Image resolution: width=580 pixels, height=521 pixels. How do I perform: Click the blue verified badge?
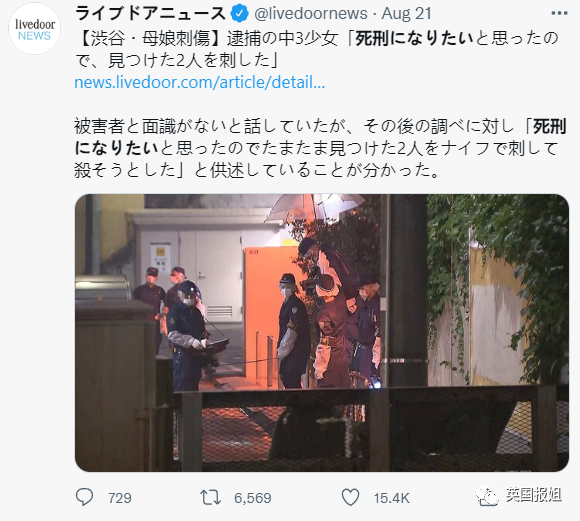pos(239,14)
